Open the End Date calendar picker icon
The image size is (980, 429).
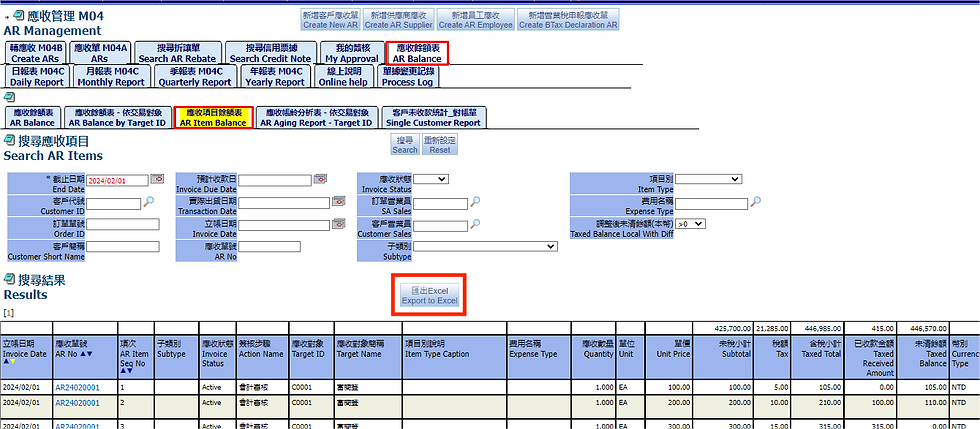(156, 179)
